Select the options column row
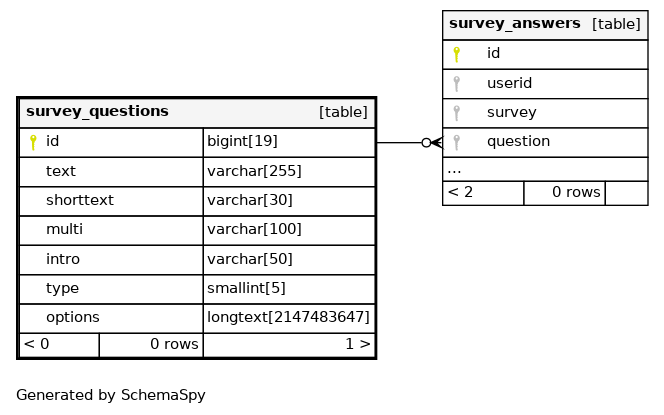The height and width of the screenshot is (415, 664). [197, 318]
